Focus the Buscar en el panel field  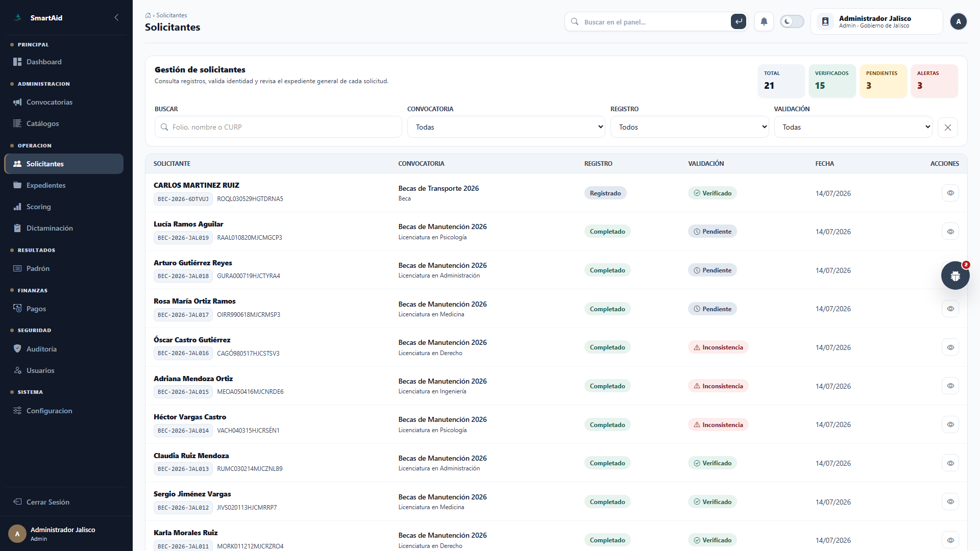click(x=656, y=22)
